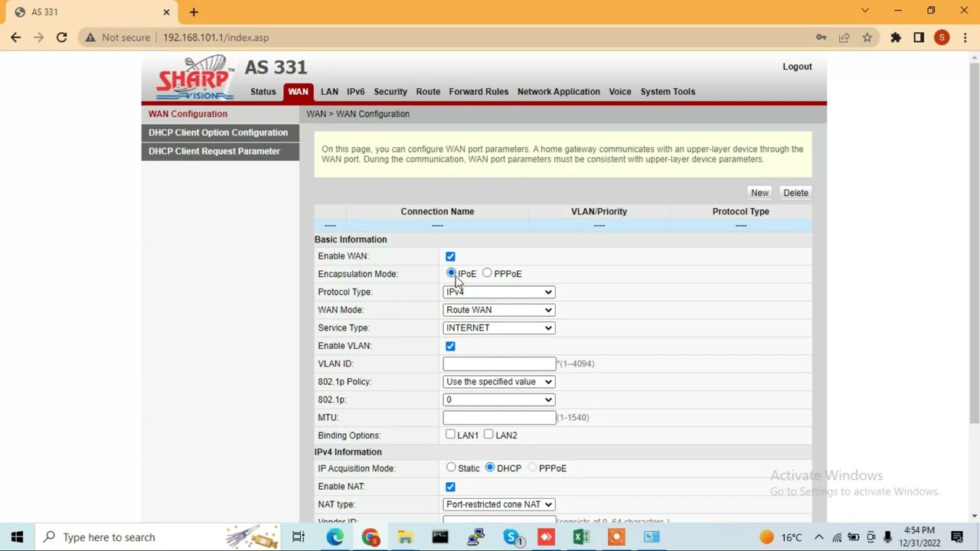980x551 pixels.
Task: Click the Logout link
Action: [797, 67]
